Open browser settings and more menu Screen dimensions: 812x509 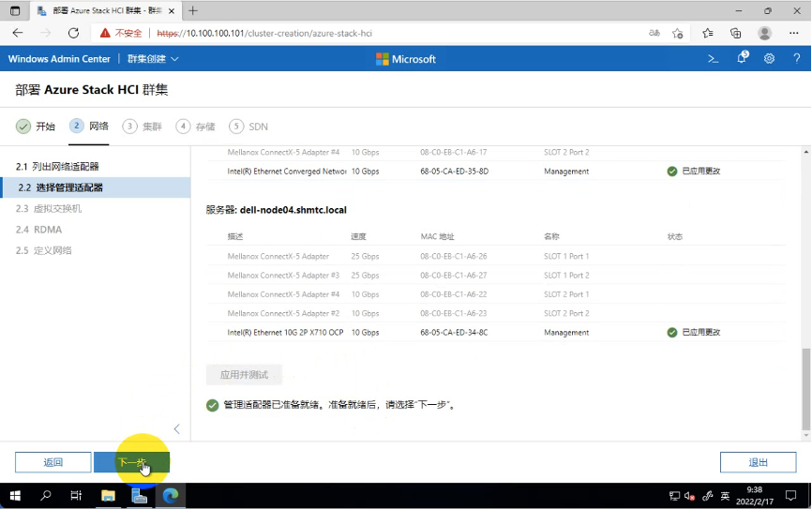794,33
